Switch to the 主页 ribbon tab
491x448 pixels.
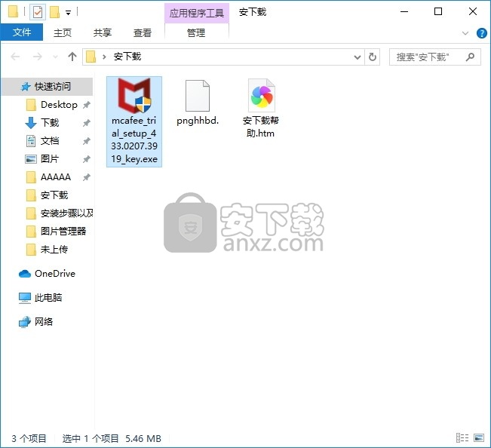63,32
